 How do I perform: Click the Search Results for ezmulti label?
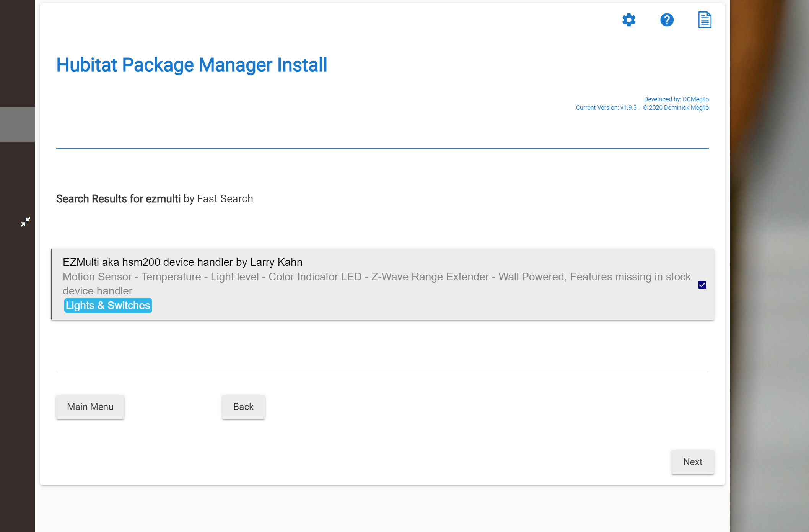click(118, 199)
